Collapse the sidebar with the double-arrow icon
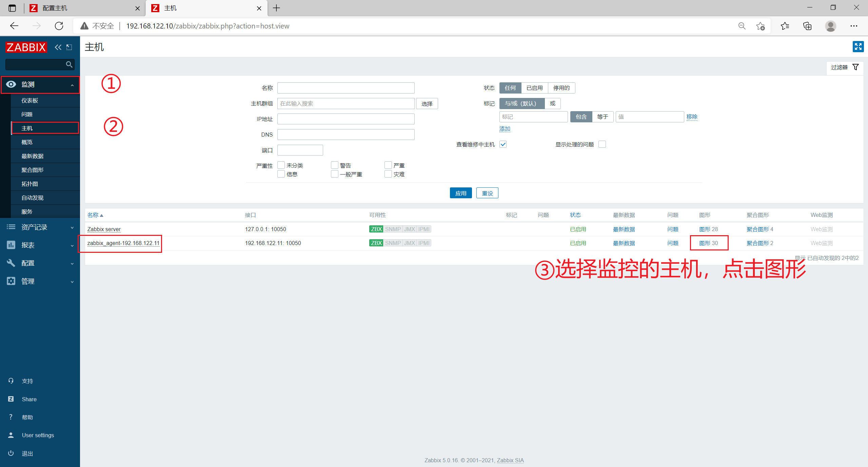Image resolution: width=868 pixels, height=467 pixels. (58, 47)
